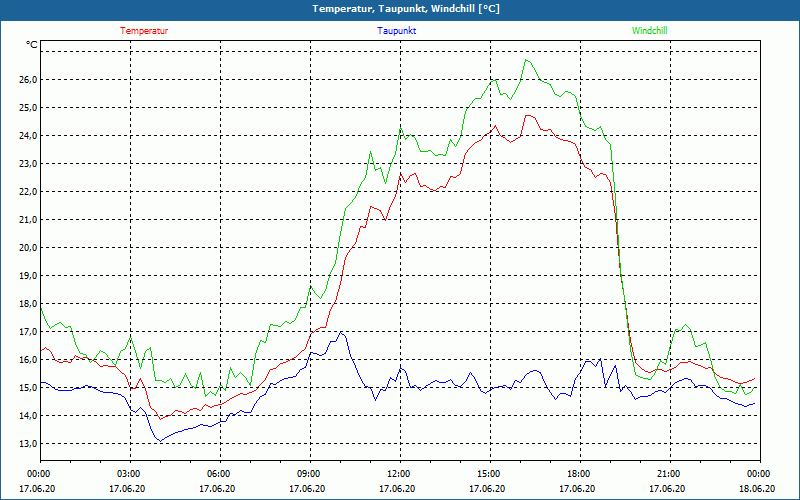Select the 12:00 time label
The image size is (800, 500).
tap(399, 474)
